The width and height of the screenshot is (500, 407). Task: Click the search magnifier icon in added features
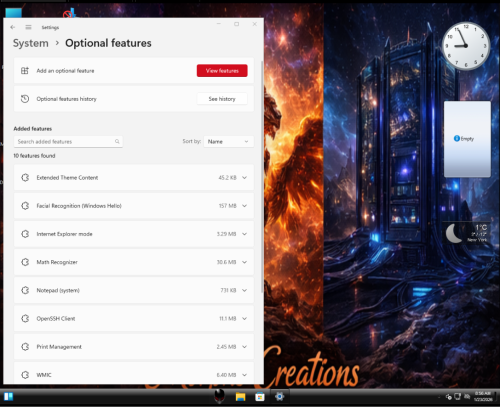117,142
